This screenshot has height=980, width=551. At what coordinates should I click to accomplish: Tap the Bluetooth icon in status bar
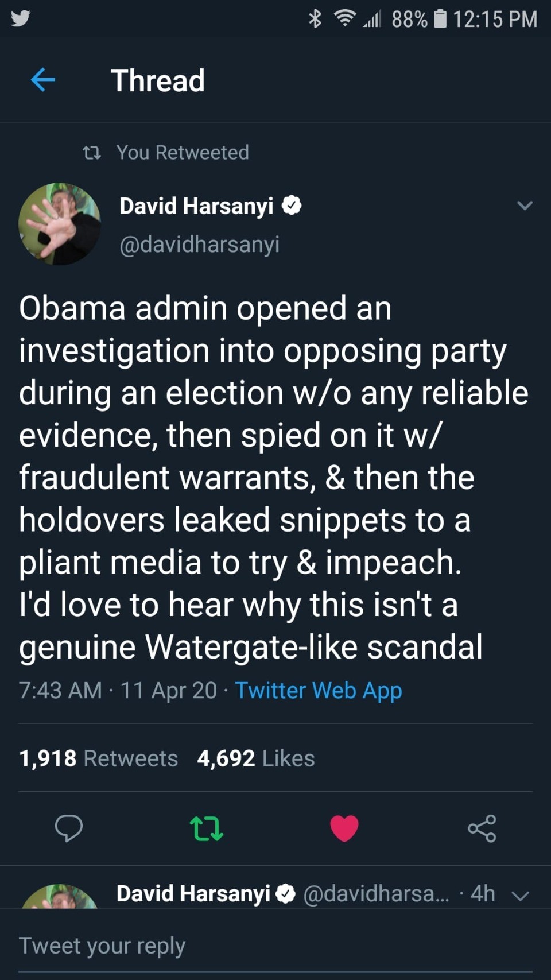coord(315,19)
